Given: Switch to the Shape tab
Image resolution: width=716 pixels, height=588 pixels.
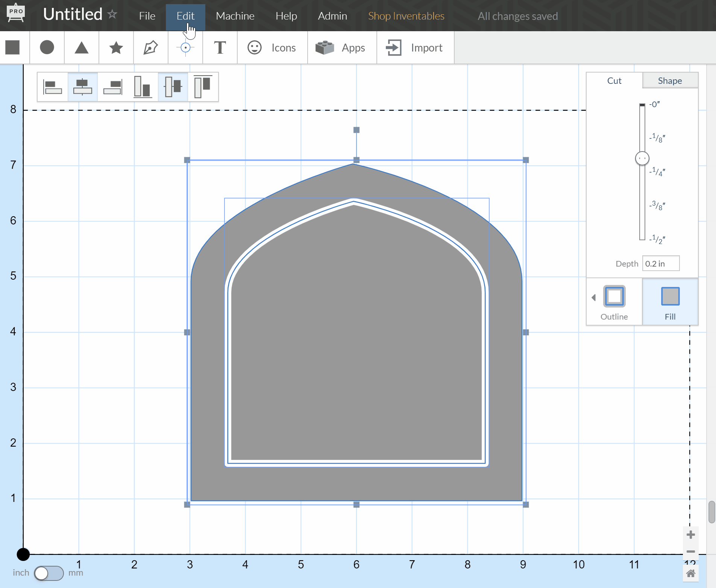Looking at the screenshot, I should [x=670, y=81].
